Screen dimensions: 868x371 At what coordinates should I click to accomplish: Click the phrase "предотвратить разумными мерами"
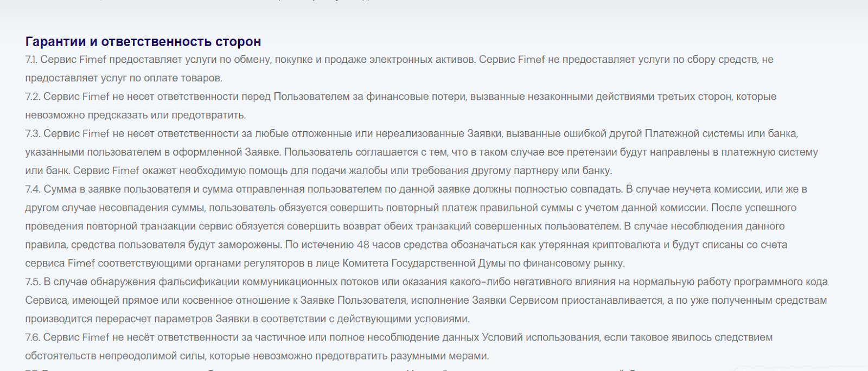pos(402,356)
